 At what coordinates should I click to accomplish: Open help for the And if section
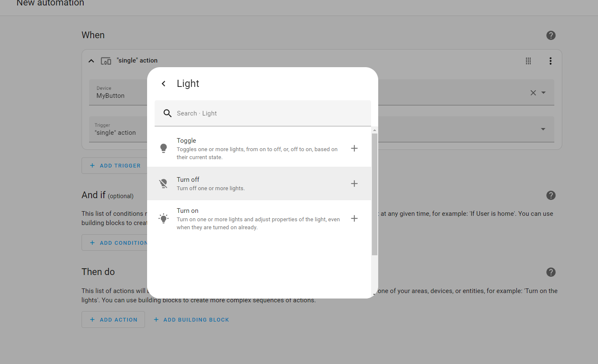pos(551,195)
